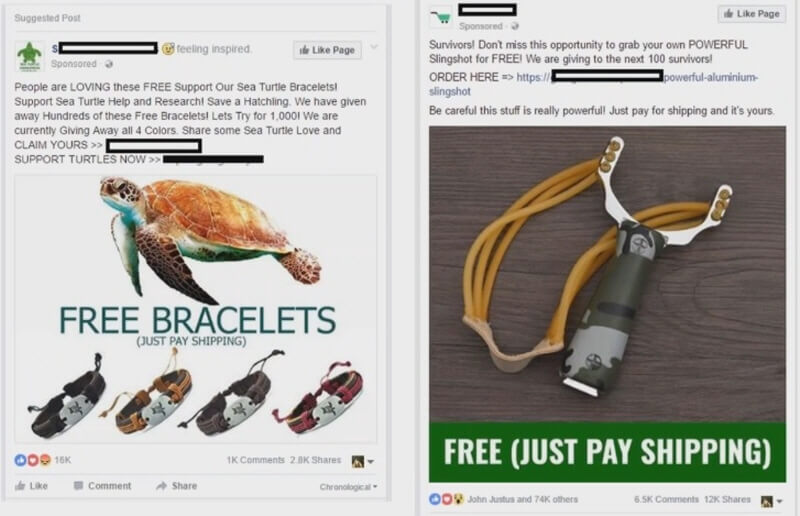Click the Share arrow icon under turtle post
Viewport: 800px width, 516px height.
point(161,485)
